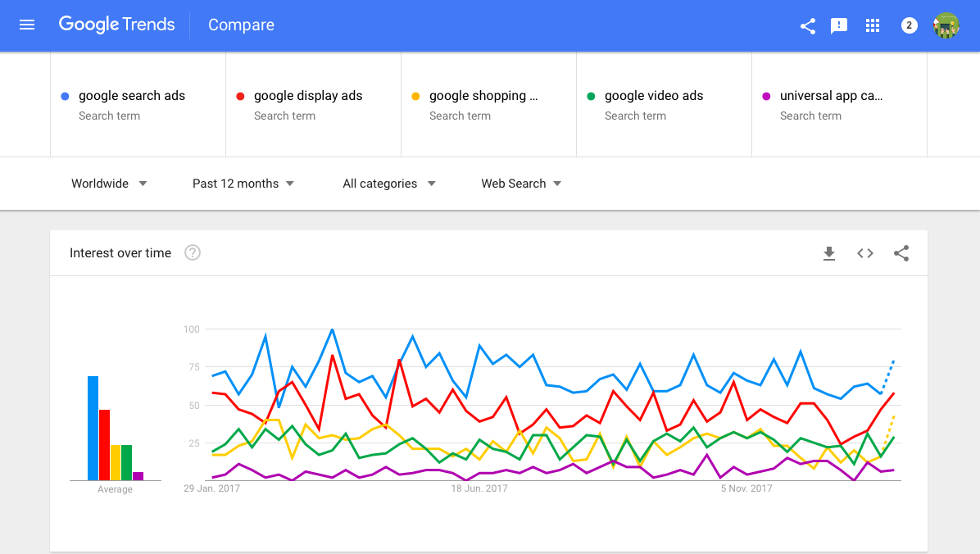Click the account profile avatar

[946, 25]
